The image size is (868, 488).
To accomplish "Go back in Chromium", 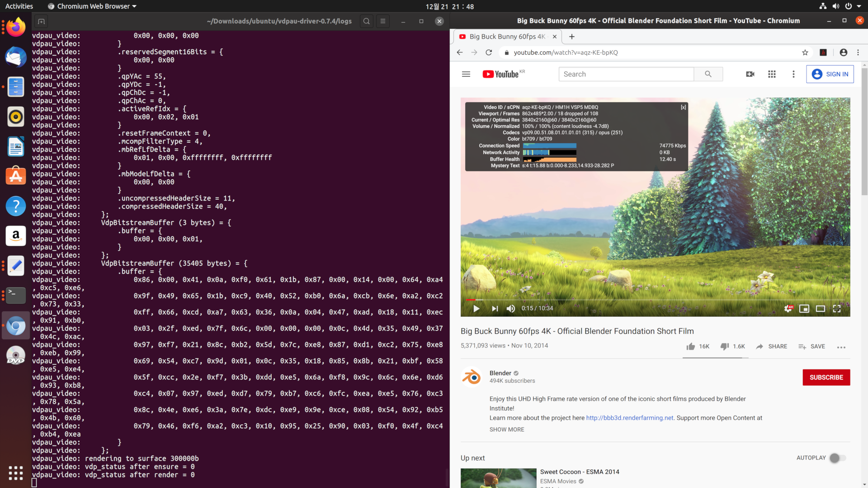I will [460, 52].
